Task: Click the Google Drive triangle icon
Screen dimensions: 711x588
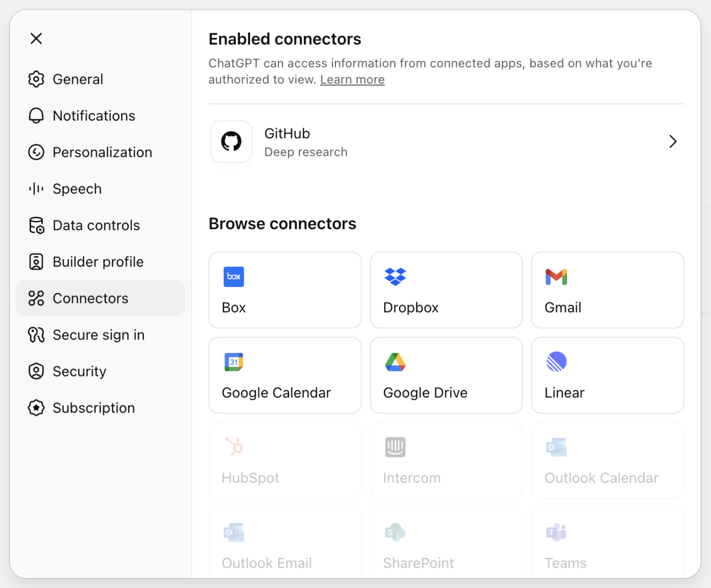Action: 395,362
